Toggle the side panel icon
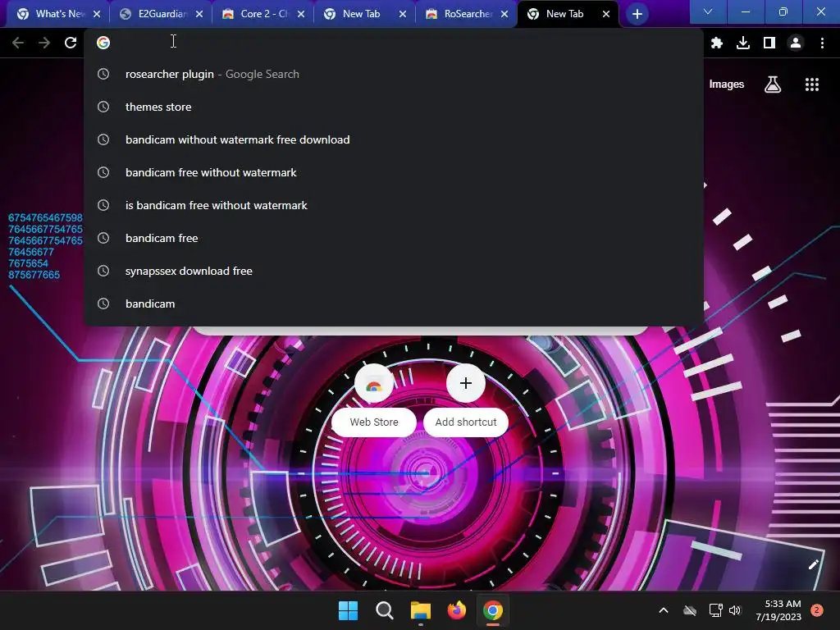 click(x=769, y=43)
